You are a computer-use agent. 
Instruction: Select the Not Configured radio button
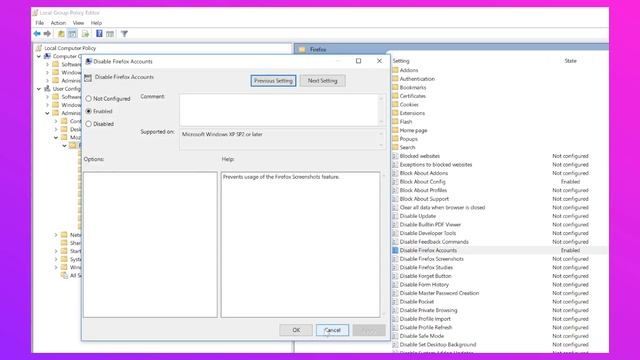[89, 99]
